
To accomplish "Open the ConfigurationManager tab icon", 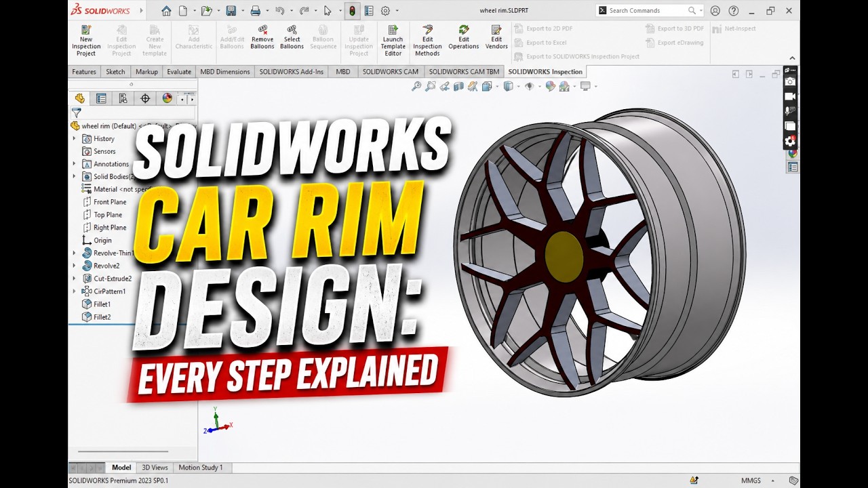I will [123, 98].
